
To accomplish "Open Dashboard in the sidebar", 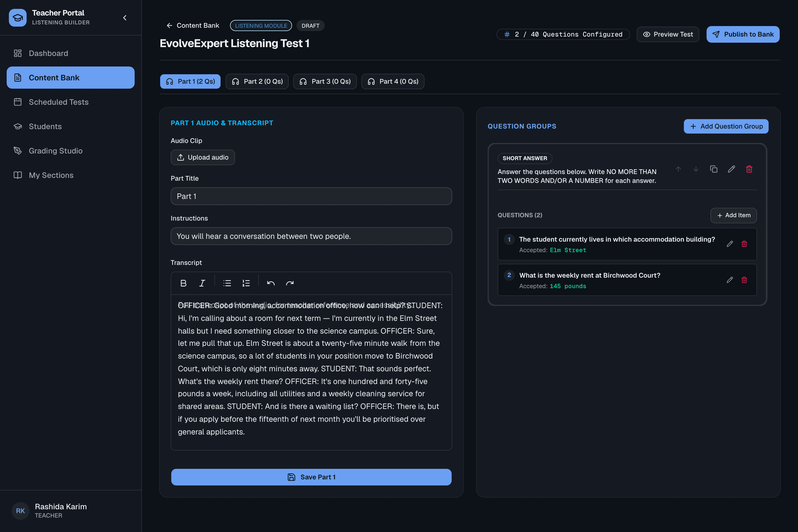I will 71,53.
